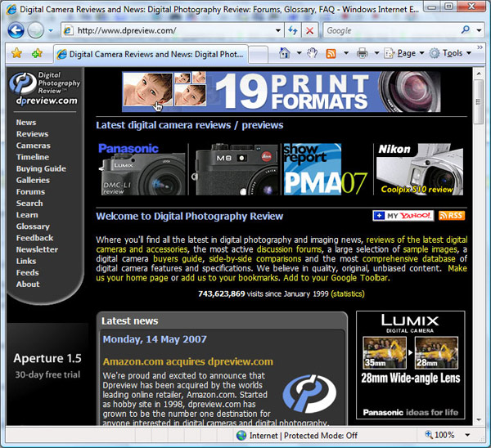
Task: Open the Timeline sidebar link
Action: [x=33, y=157]
